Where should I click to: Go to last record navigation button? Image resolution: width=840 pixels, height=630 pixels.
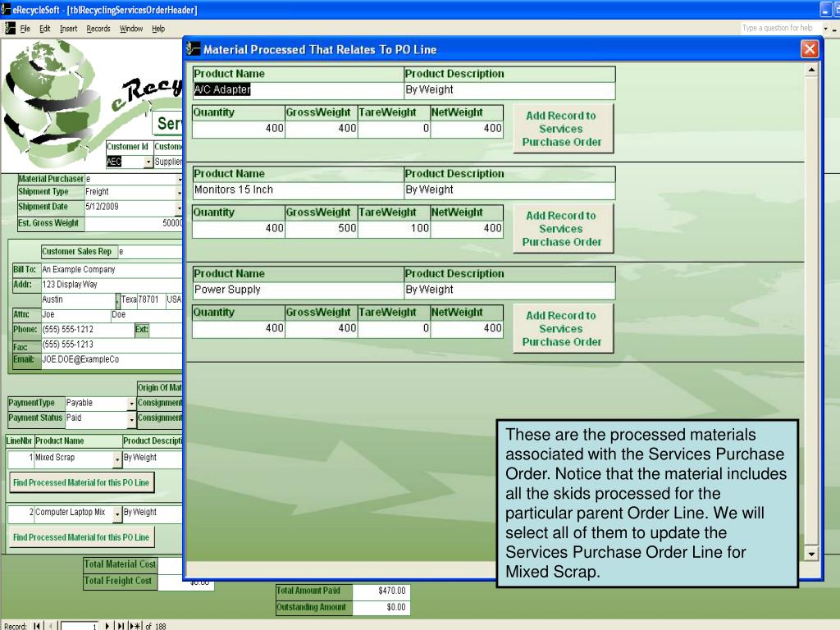[121, 626]
